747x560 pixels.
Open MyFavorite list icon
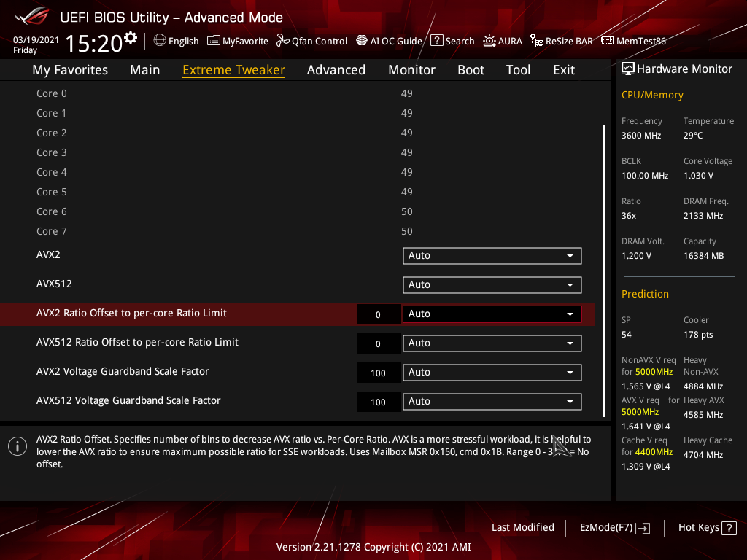tap(214, 41)
